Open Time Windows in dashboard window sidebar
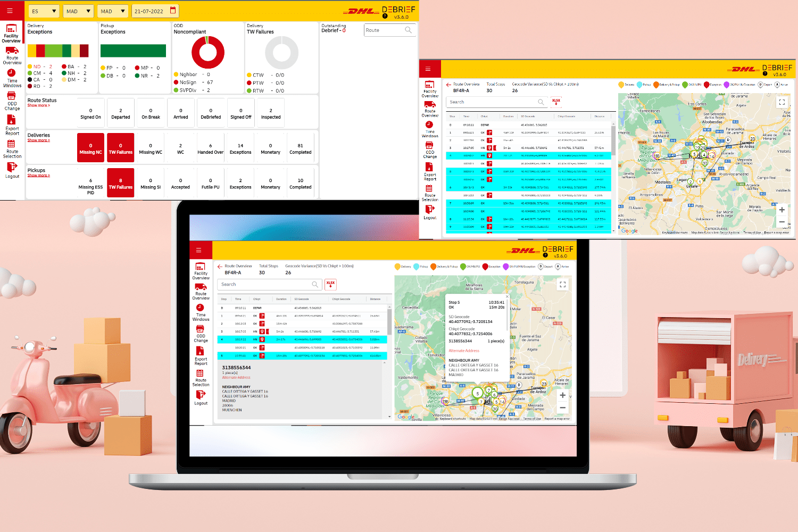The height and width of the screenshot is (532, 798). pyautogui.click(x=12, y=79)
